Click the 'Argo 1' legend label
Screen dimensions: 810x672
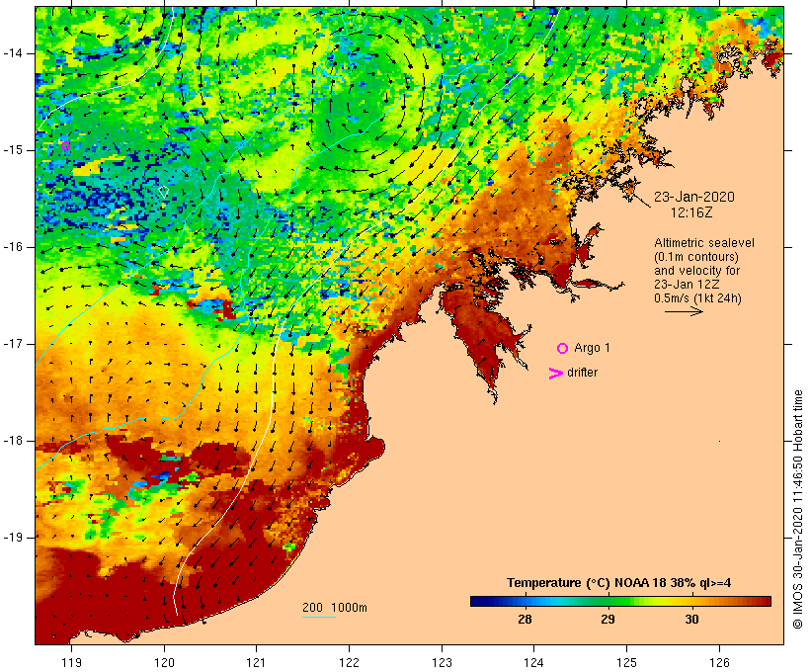pyautogui.click(x=592, y=348)
